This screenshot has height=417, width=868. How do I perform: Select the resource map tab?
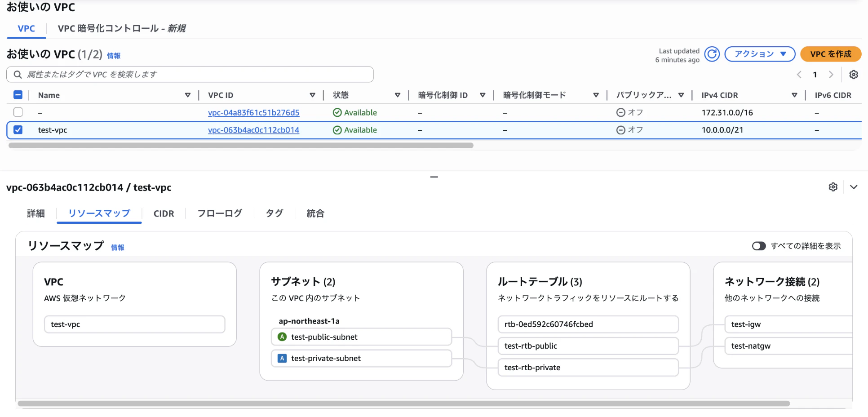(99, 213)
